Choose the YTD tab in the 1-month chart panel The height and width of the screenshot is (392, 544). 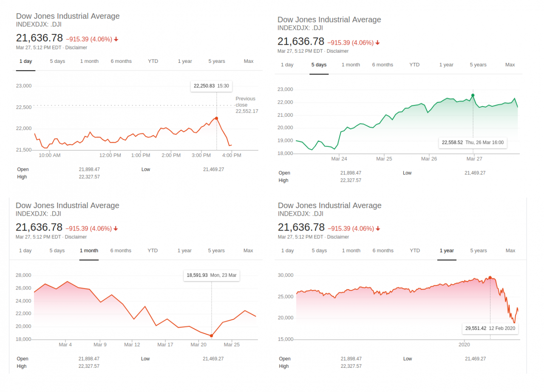(x=153, y=251)
